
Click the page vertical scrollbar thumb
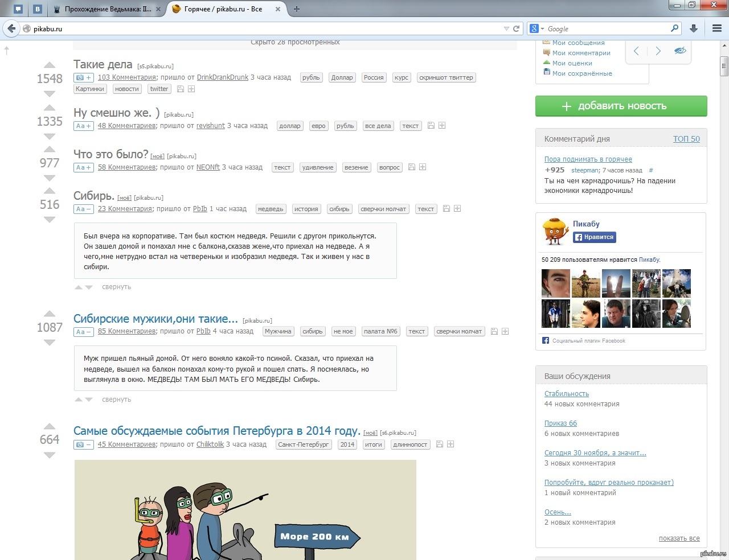(x=724, y=66)
